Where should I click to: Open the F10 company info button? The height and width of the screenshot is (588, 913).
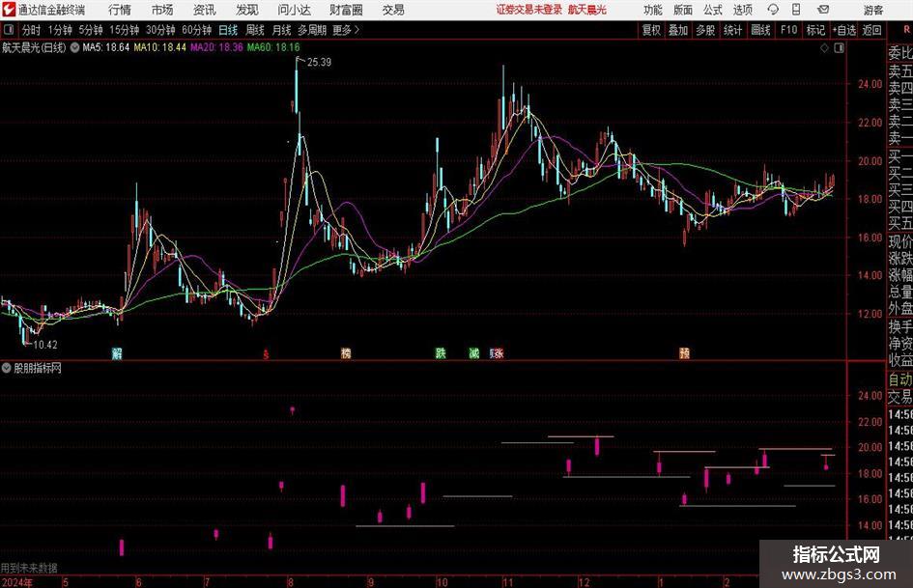click(x=789, y=30)
